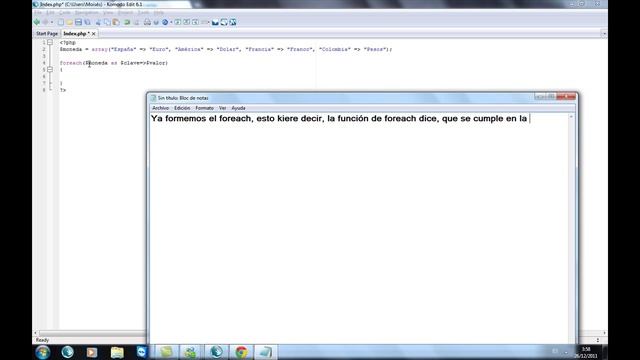Toggle the right pane visibility icon
Image resolution: width=640 pixels, height=360 pixels.
196,22
